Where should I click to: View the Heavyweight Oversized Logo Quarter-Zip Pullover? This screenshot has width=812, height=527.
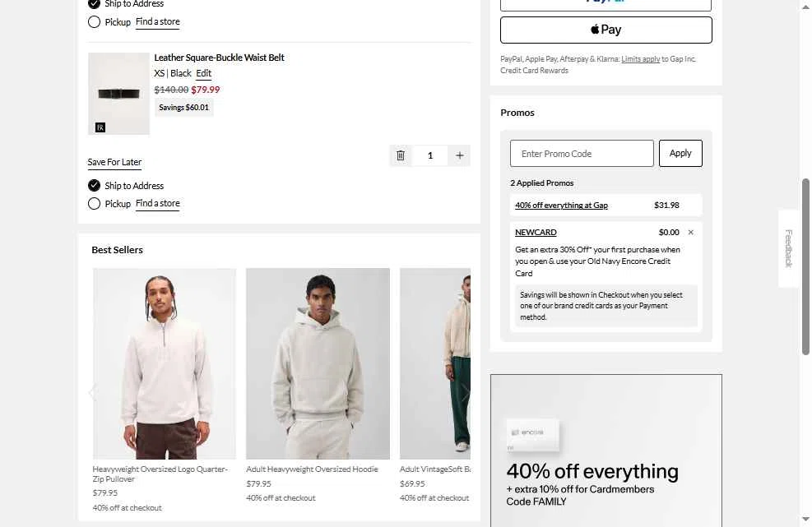pos(165,363)
